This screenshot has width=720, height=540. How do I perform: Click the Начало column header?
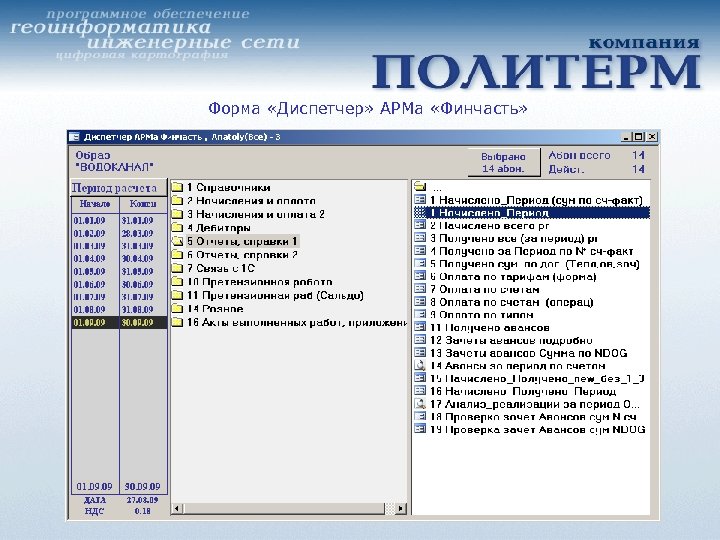95,204
